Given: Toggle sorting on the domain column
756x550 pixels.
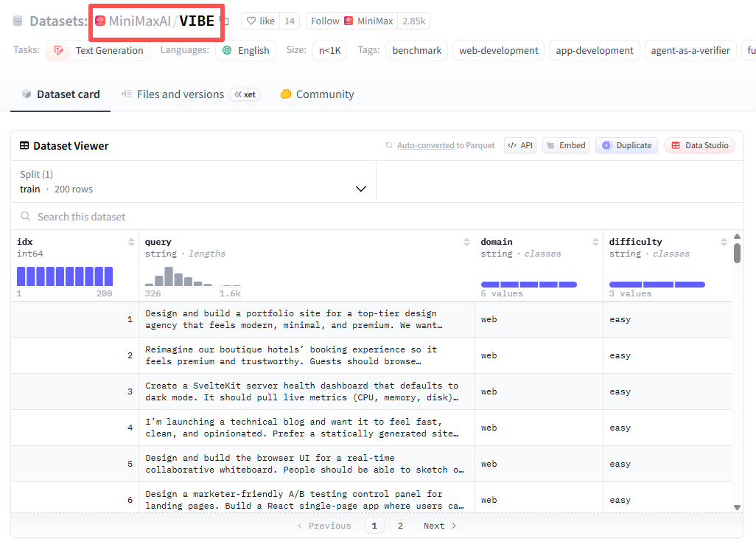Looking at the screenshot, I should (595, 242).
